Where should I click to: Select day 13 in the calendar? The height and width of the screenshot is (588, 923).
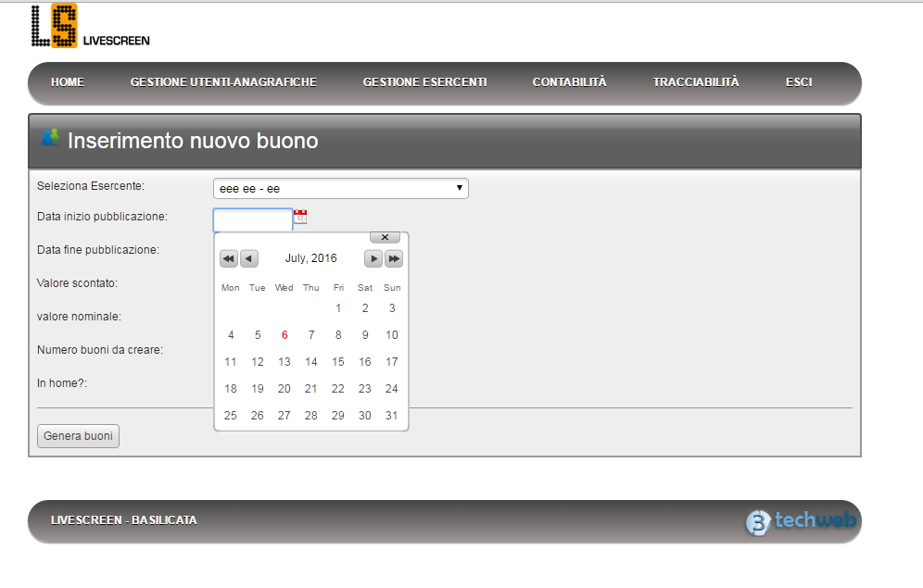tap(284, 362)
